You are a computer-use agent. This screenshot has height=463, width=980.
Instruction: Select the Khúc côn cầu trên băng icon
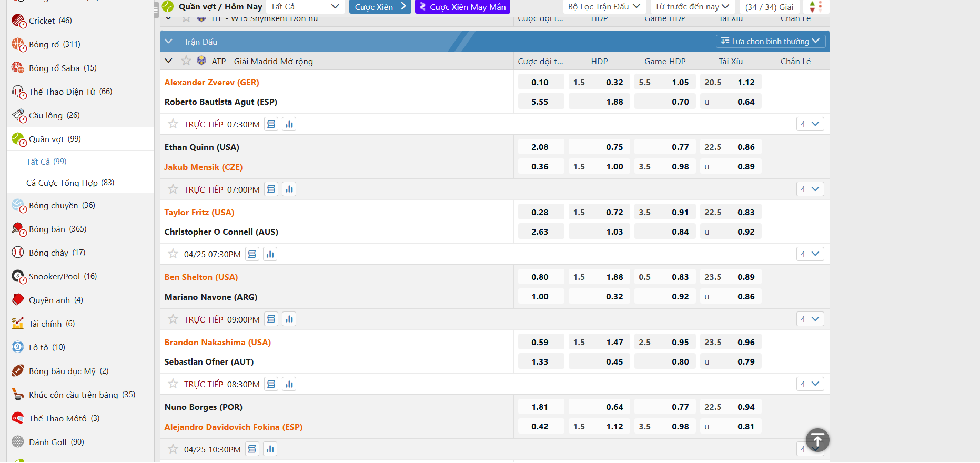coord(18,395)
